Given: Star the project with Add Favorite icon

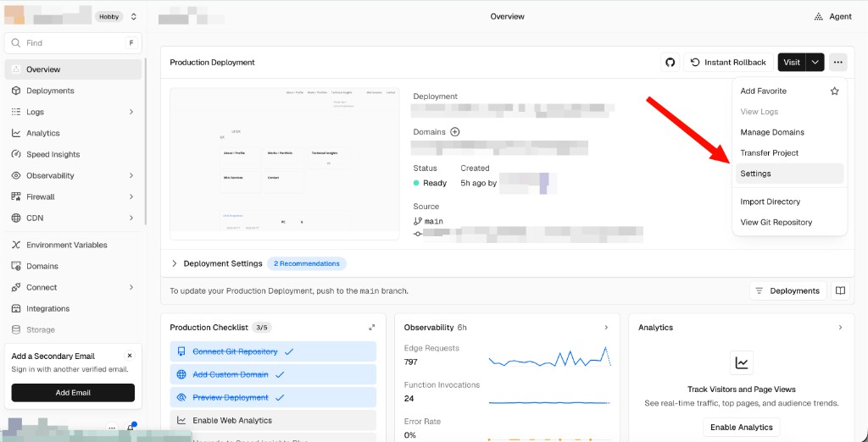Looking at the screenshot, I should coord(834,91).
